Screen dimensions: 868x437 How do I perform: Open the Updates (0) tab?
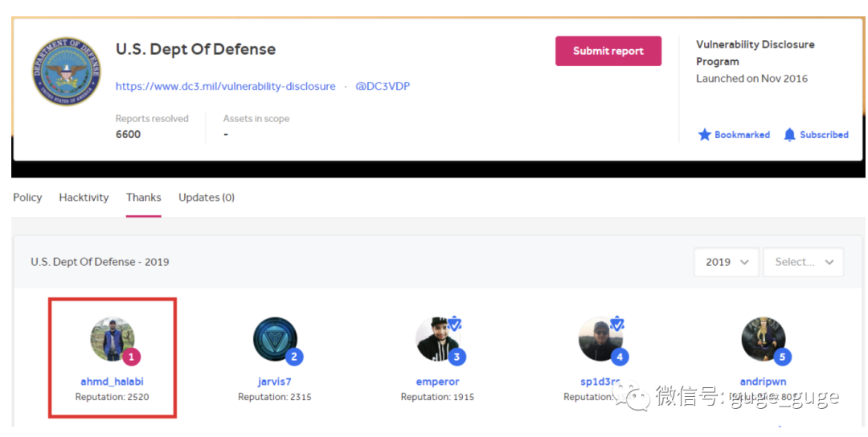(x=207, y=198)
